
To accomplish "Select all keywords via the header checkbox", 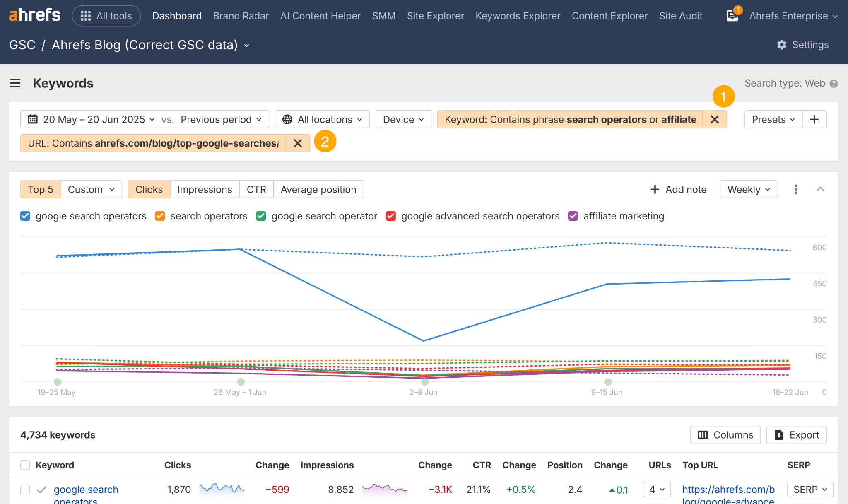I will pyautogui.click(x=25, y=465).
